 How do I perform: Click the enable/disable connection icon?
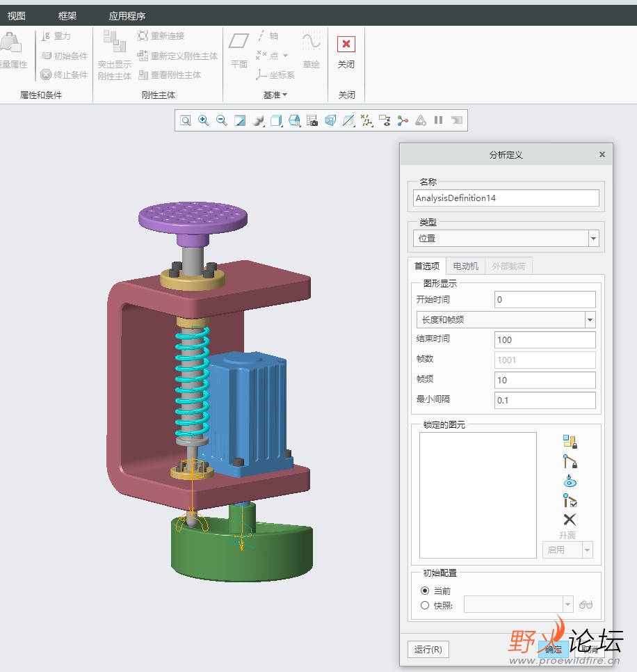pyautogui.click(x=570, y=499)
